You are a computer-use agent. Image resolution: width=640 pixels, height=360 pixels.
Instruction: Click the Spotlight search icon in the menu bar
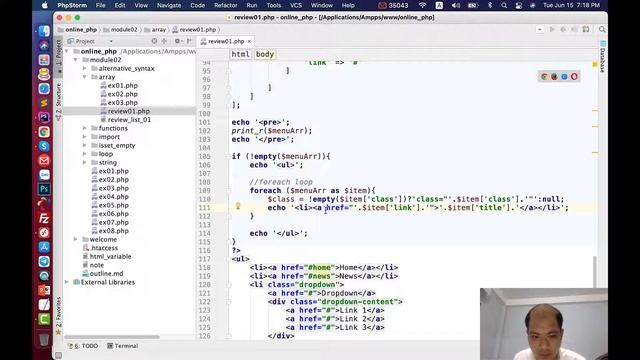(x=504, y=5)
